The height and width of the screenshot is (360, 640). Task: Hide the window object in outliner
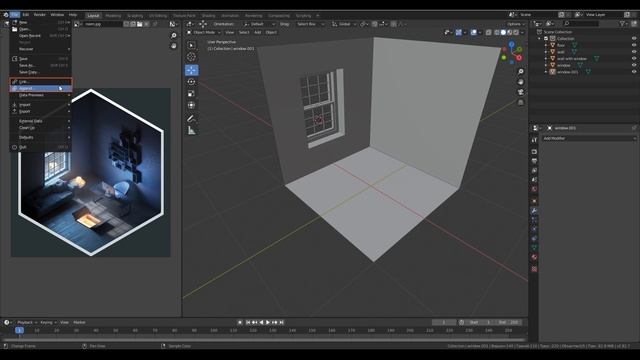[634, 65]
